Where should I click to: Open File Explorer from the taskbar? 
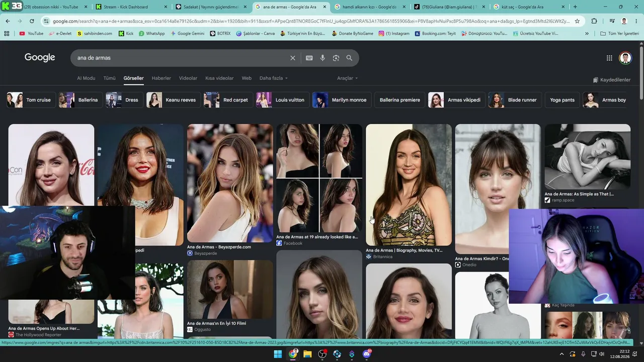[x=307, y=354]
